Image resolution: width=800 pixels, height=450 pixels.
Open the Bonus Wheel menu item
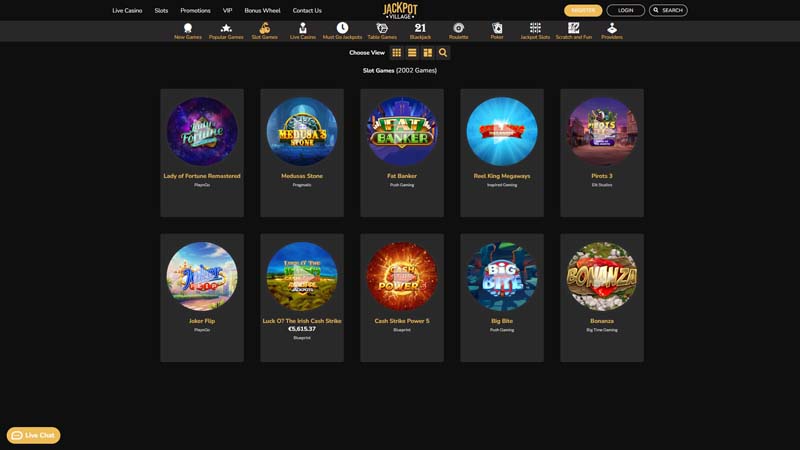click(262, 10)
